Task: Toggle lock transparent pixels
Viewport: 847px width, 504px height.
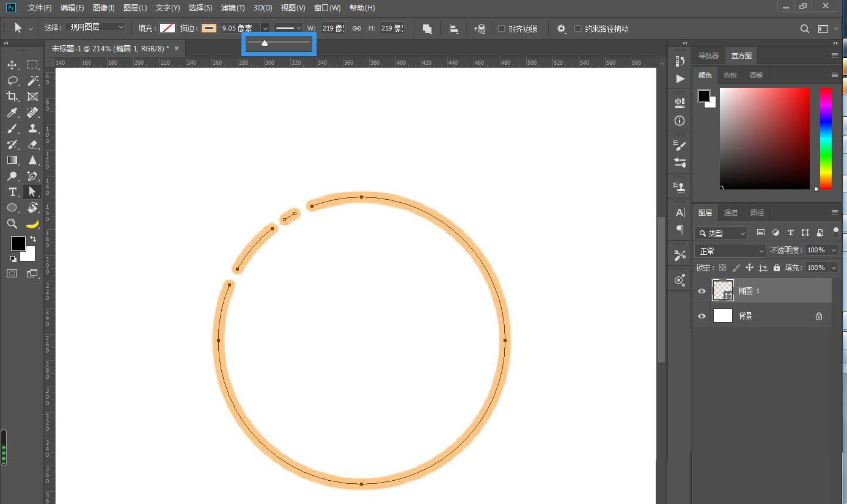Action: 722,268
